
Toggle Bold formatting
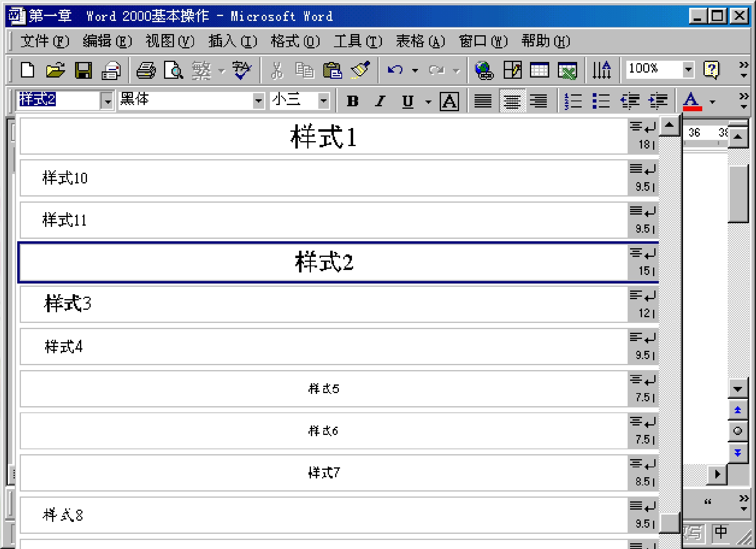353,101
